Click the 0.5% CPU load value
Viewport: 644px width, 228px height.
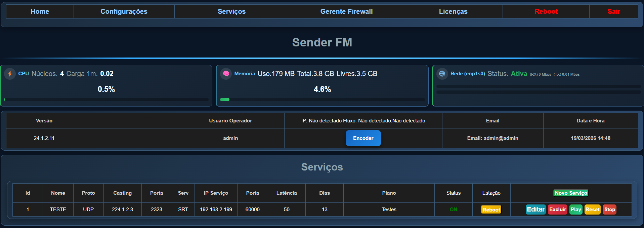pyautogui.click(x=106, y=89)
